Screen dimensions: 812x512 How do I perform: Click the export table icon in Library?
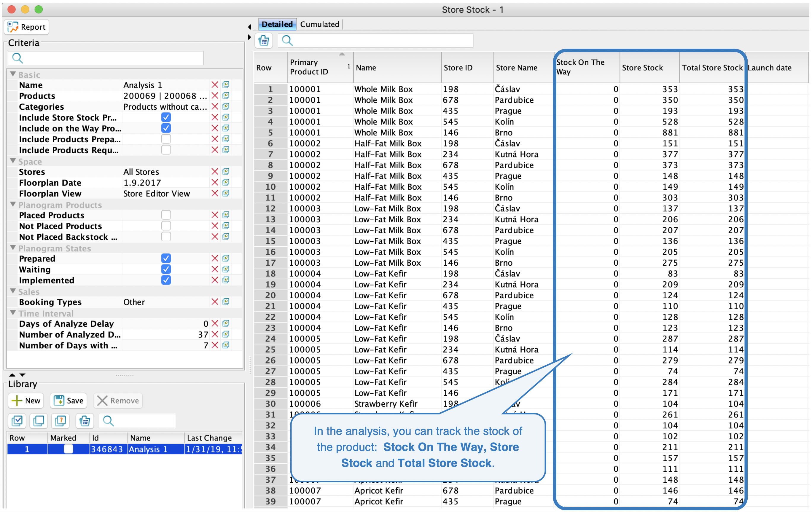click(84, 420)
